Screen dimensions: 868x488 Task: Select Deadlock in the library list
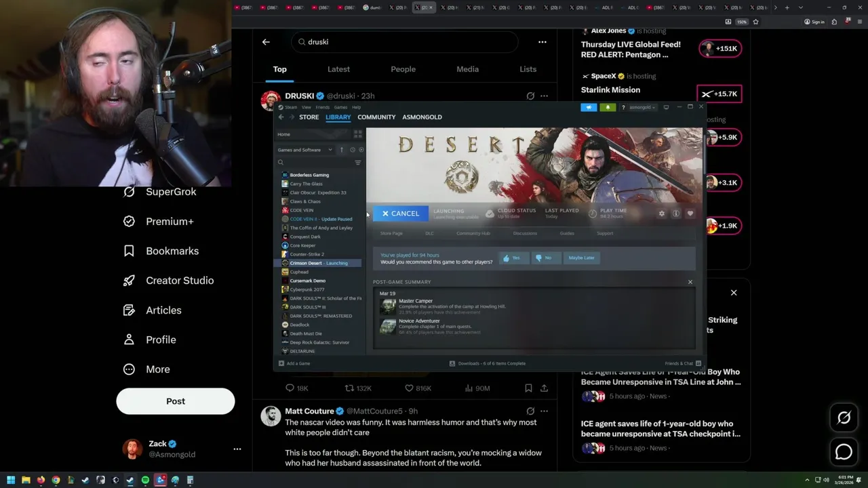coord(299,325)
